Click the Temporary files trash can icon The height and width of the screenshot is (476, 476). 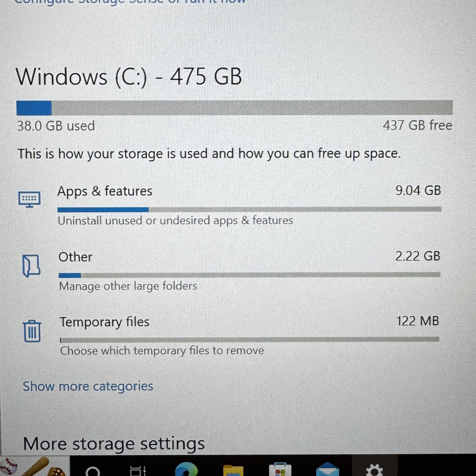pyautogui.click(x=32, y=331)
